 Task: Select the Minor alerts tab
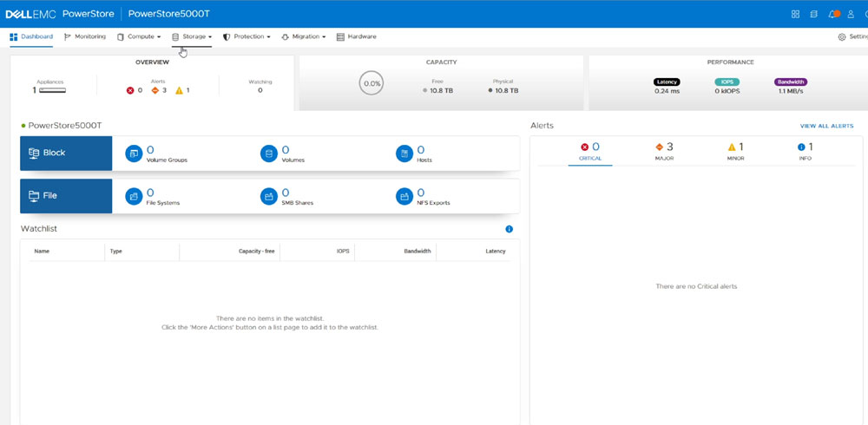pyautogui.click(x=736, y=152)
